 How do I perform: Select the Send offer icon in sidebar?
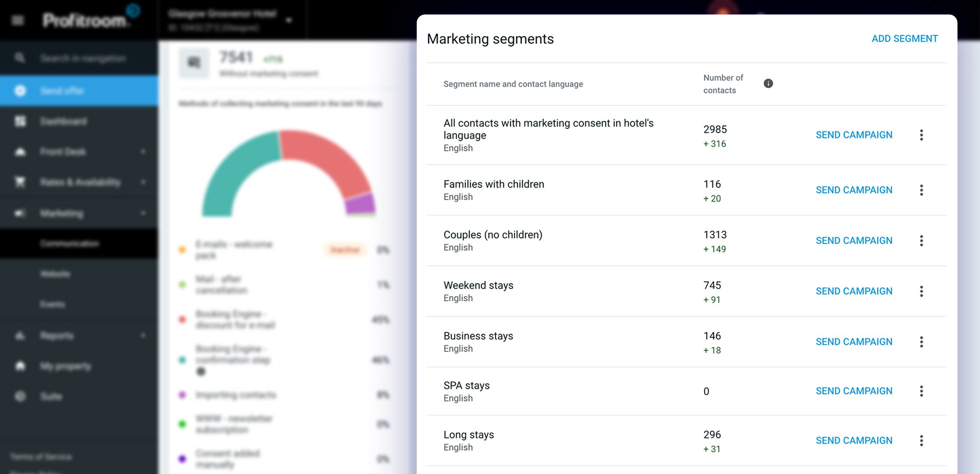pyautogui.click(x=20, y=90)
